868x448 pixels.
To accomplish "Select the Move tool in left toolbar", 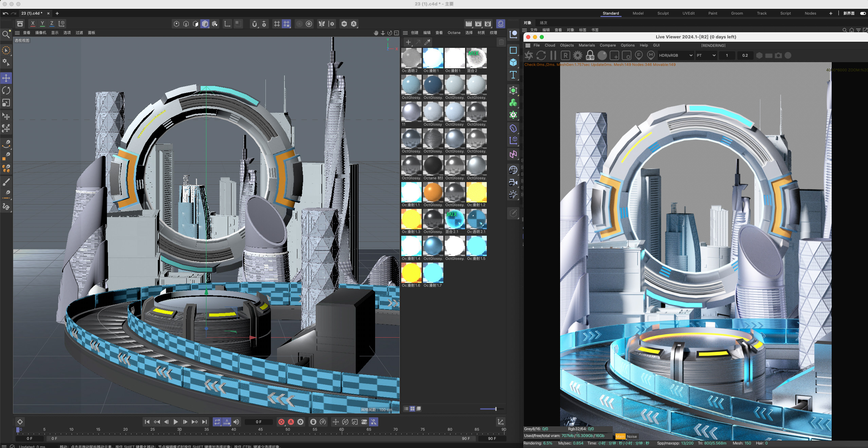I will (6, 78).
